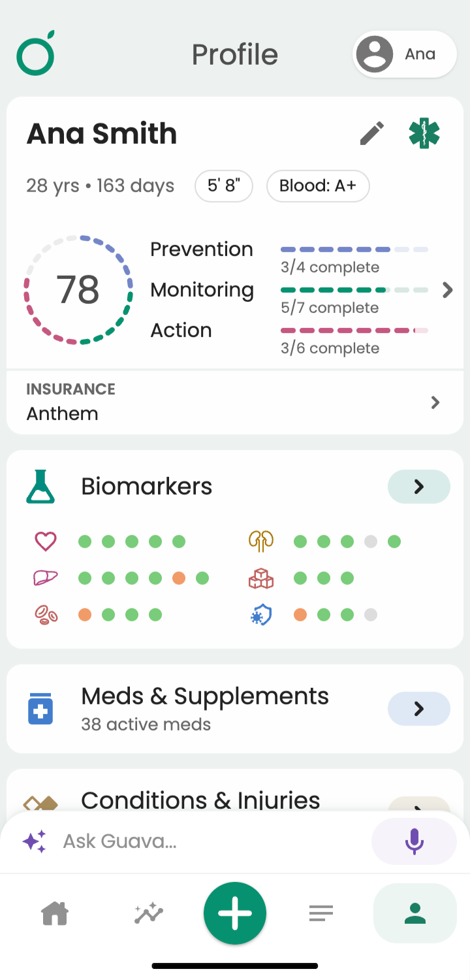Open the list/timeline tab
Screen dimensions: 470x980
pyautogui.click(x=321, y=913)
